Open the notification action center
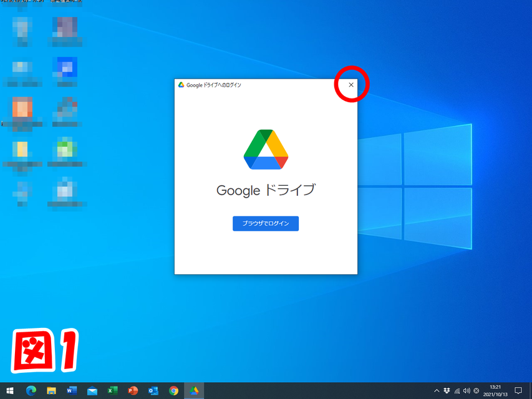 pyautogui.click(x=518, y=391)
